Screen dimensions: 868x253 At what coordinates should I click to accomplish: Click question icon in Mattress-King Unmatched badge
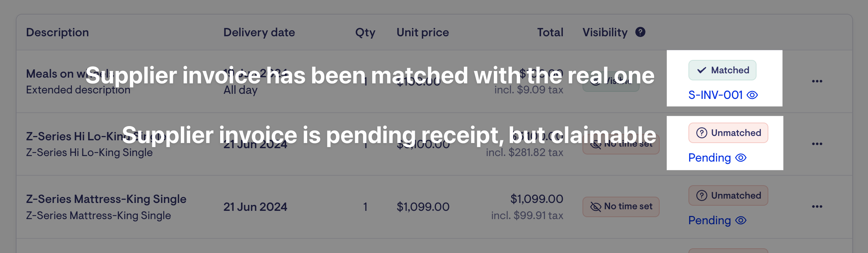click(x=701, y=195)
